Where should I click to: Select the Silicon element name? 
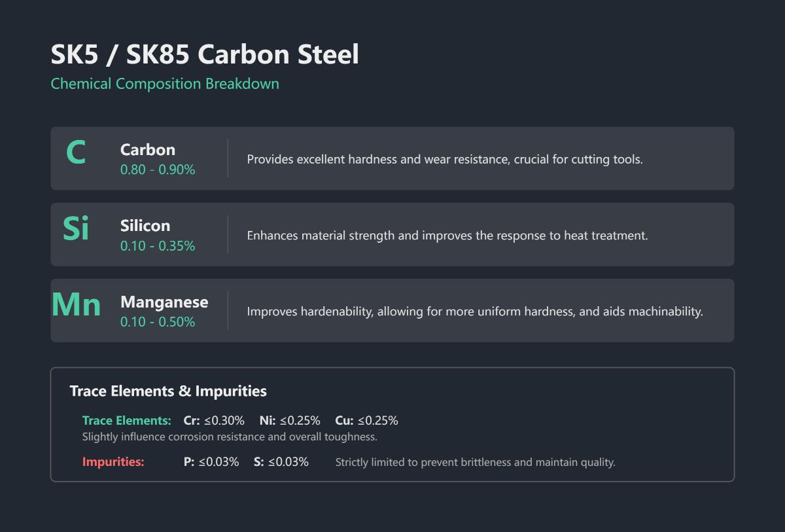click(145, 226)
